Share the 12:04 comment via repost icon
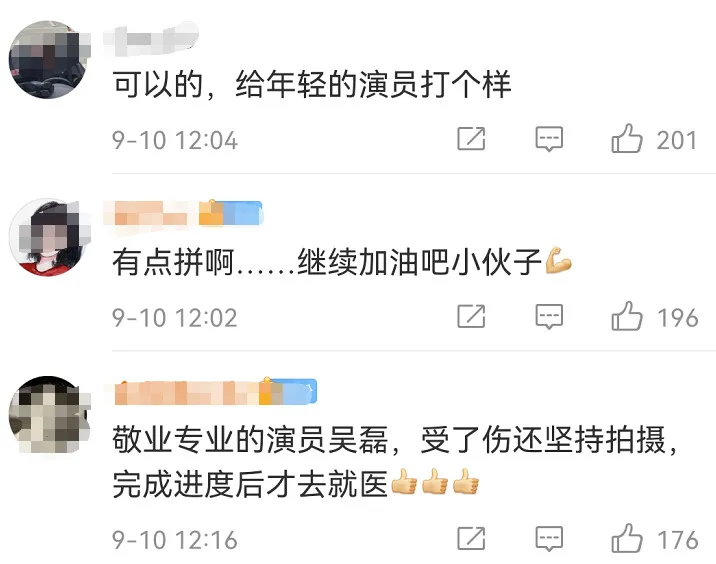This screenshot has width=716, height=564. coord(471,138)
